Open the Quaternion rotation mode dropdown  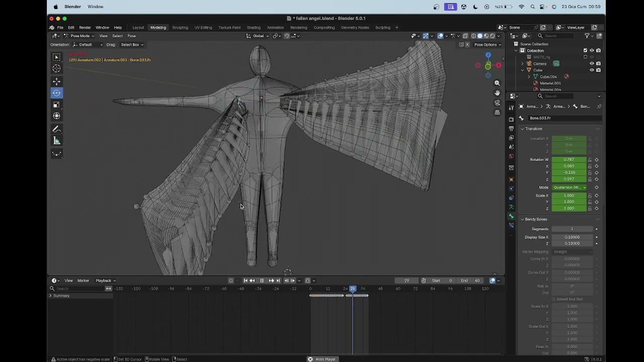coord(569,188)
